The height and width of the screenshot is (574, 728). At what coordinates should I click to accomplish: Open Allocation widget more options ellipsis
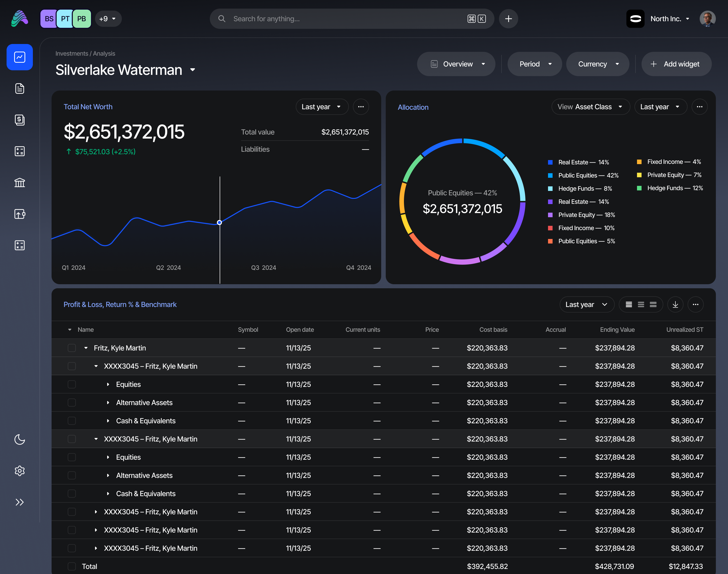tap(699, 107)
